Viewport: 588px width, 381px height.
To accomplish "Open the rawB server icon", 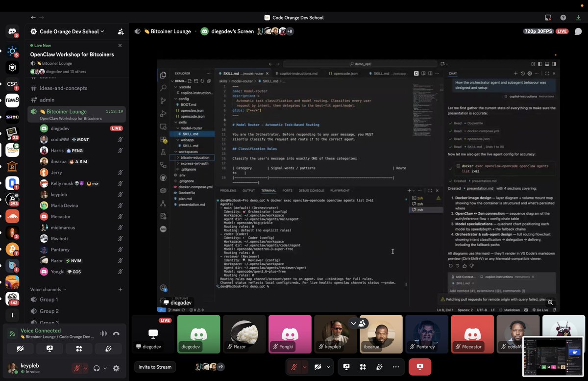I will tap(12, 101).
